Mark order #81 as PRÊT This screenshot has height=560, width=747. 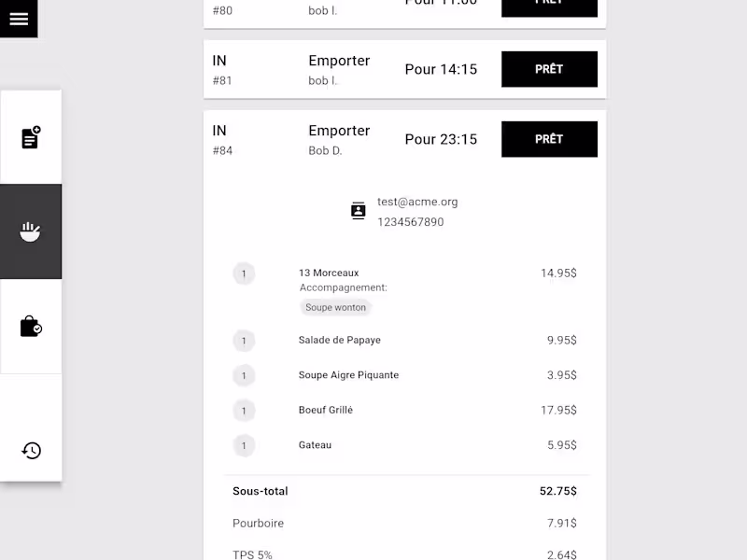point(549,69)
